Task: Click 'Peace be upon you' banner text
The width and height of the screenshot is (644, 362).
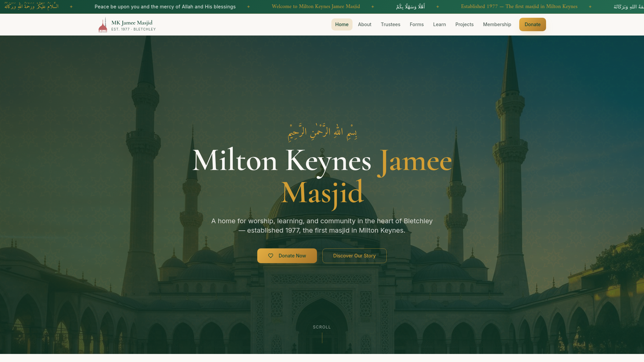Action: [x=165, y=7]
